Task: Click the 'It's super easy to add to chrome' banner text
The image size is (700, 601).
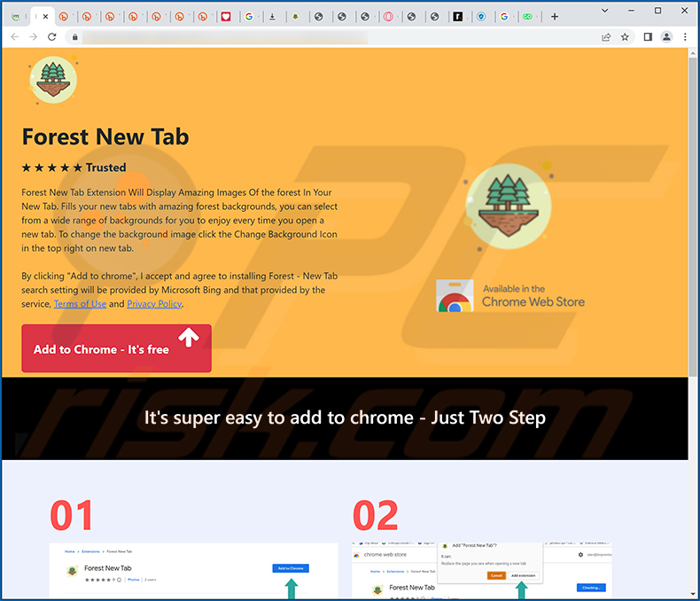Action: [345, 418]
